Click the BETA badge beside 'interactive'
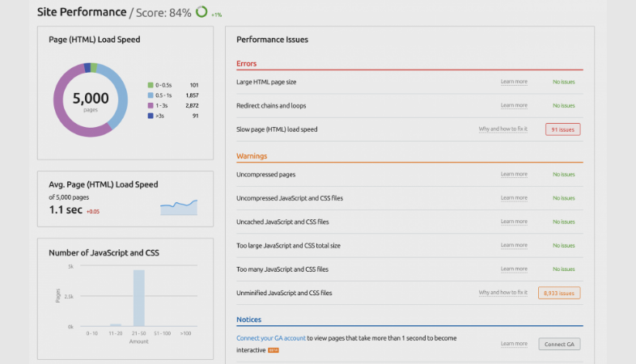The image size is (636, 364). (273, 350)
